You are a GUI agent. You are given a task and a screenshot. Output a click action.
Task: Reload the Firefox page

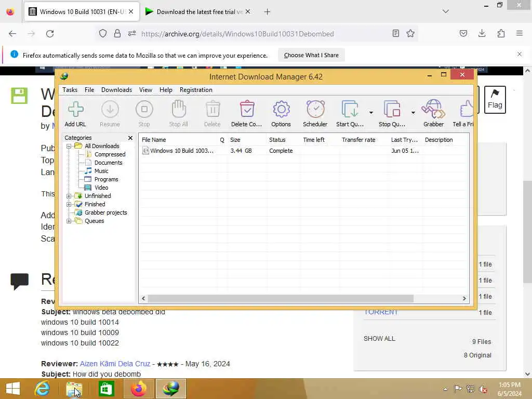click(x=50, y=34)
